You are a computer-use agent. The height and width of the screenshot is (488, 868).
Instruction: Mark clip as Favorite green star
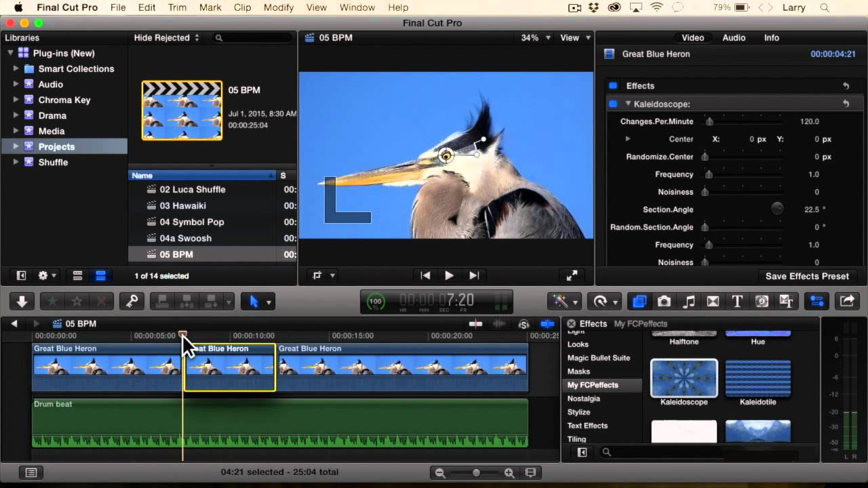tap(52, 302)
